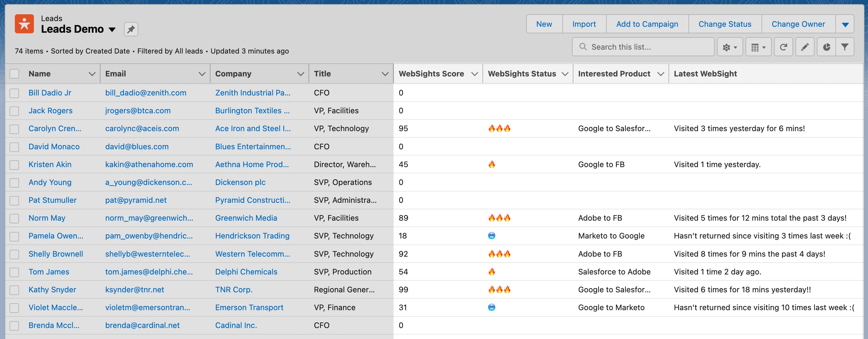This screenshot has height=339, width=868.
Task: Open Kathy Snyder's lead record
Action: (52, 290)
